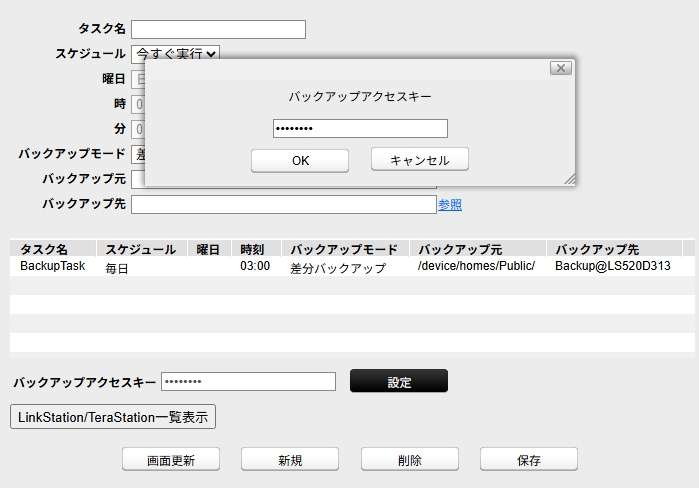Click the 時刻 column header
Viewport: 699px width, 488px height.
coord(254,249)
